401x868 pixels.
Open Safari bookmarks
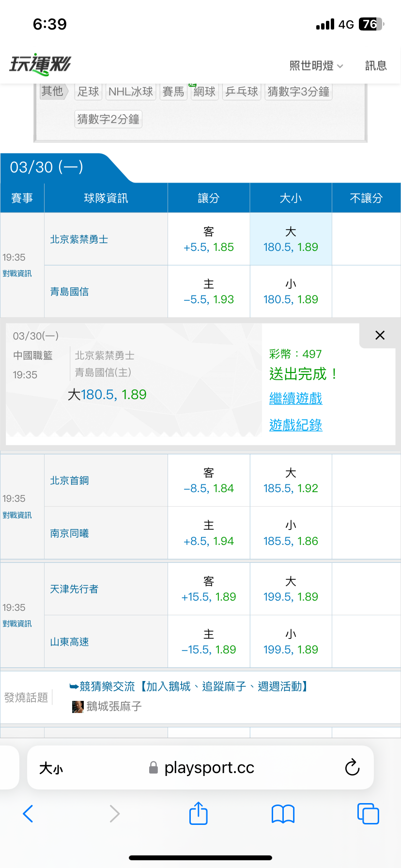pyautogui.click(x=283, y=814)
